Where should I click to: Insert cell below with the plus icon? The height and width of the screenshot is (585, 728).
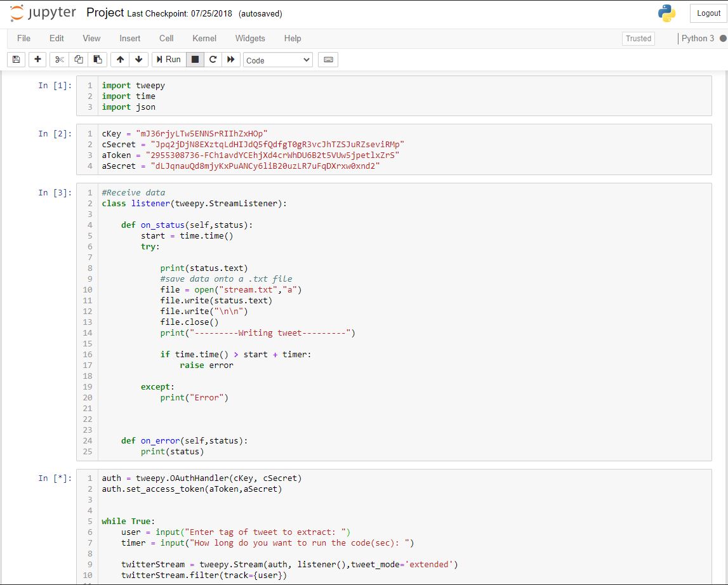tap(37, 60)
